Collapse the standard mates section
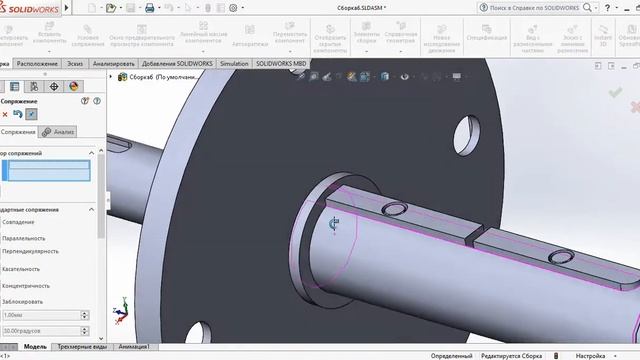This screenshot has width=640, height=360. tap(91, 209)
